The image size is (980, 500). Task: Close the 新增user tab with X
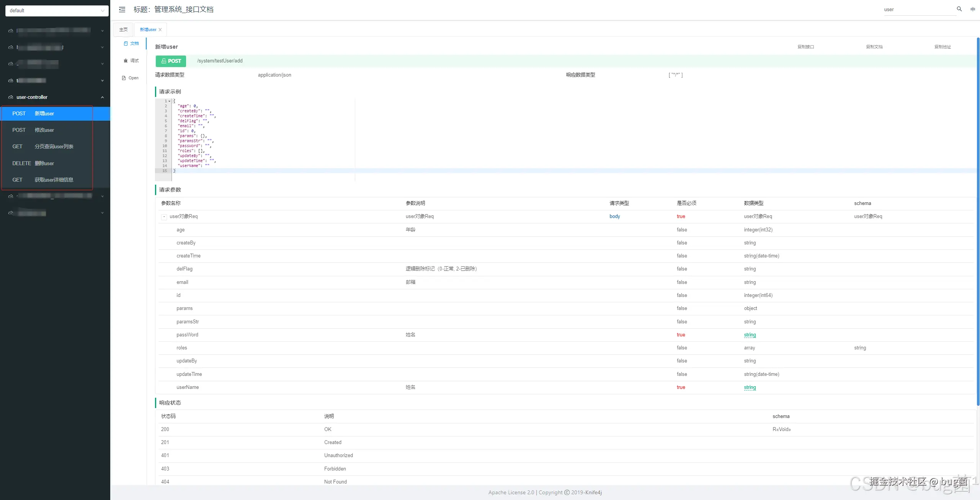click(160, 30)
